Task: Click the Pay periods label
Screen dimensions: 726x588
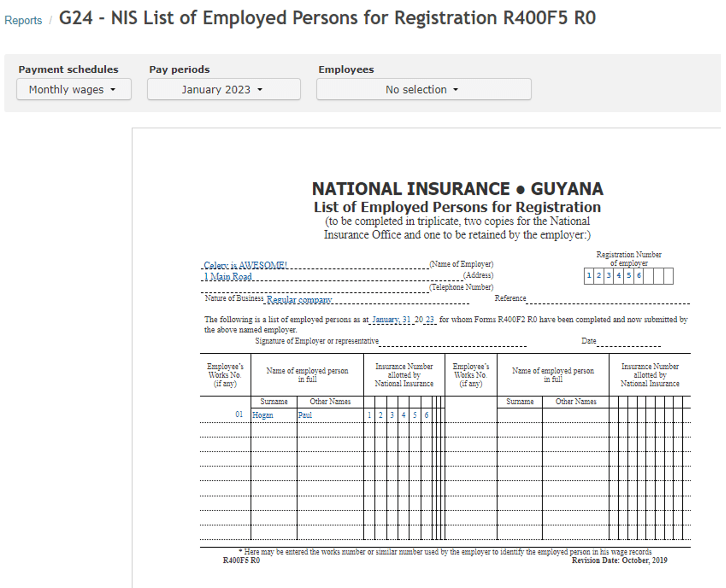Action: 179,69
